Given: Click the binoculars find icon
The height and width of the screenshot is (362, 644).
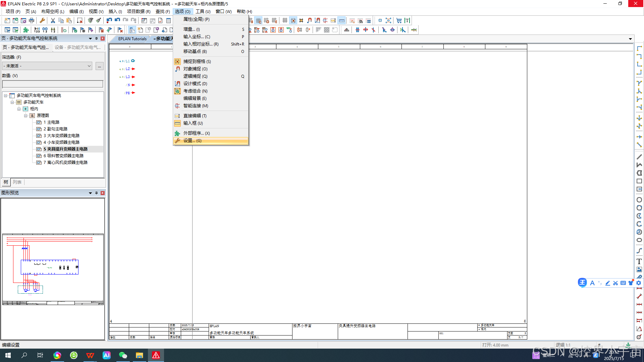Looking at the screenshot, I should tap(45, 30).
